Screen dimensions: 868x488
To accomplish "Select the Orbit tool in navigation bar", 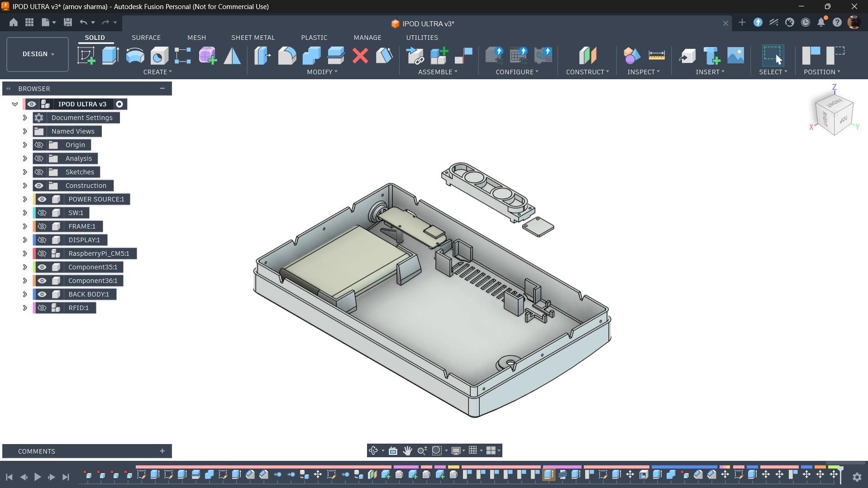I will [373, 450].
